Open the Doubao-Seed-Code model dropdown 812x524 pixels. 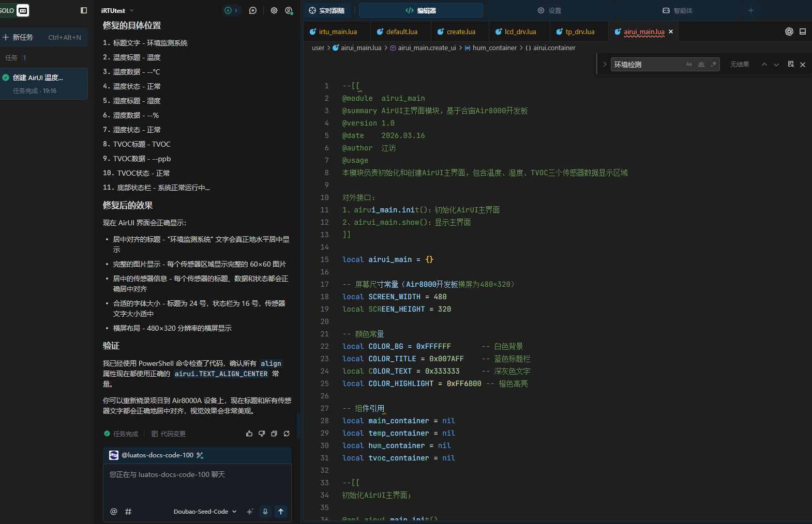[x=205, y=512]
